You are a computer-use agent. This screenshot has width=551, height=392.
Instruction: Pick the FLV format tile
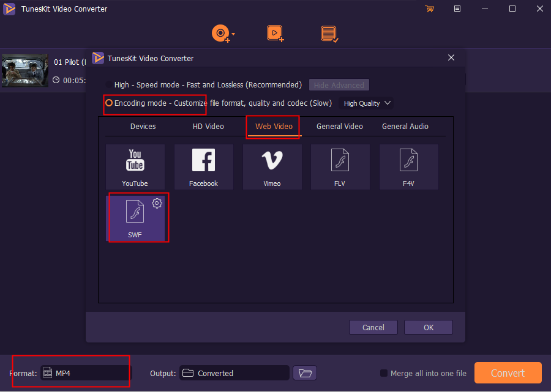tap(340, 167)
